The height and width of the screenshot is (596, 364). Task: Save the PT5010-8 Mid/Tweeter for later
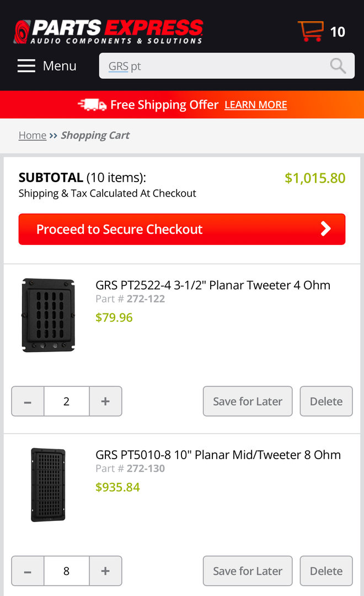[x=248, y=571]
